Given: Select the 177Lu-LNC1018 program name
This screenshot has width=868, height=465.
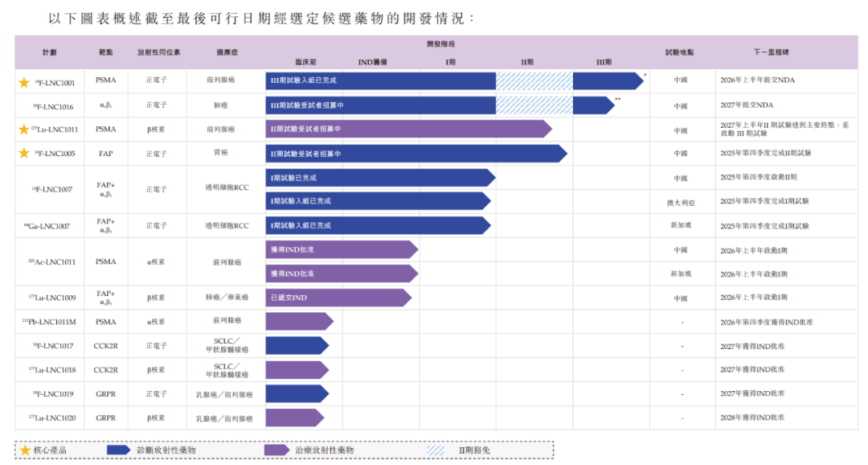Looking at the screenshot, I should click(52, 370).
